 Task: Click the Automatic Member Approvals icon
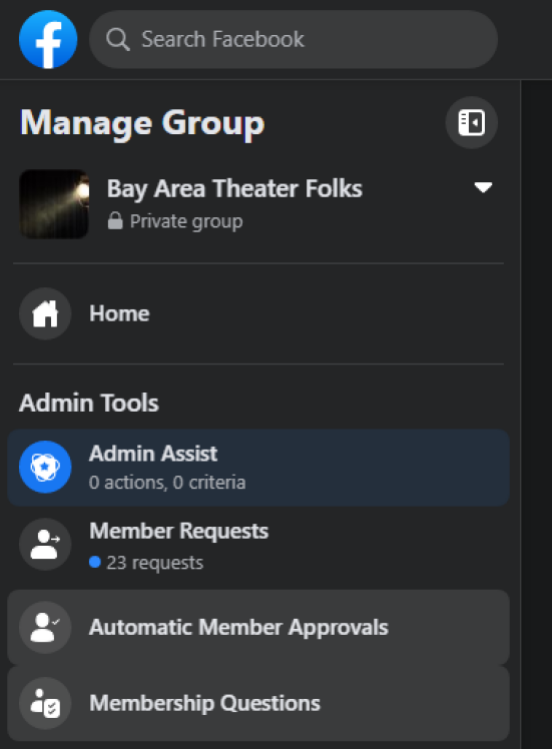click(x=45, y=627)
